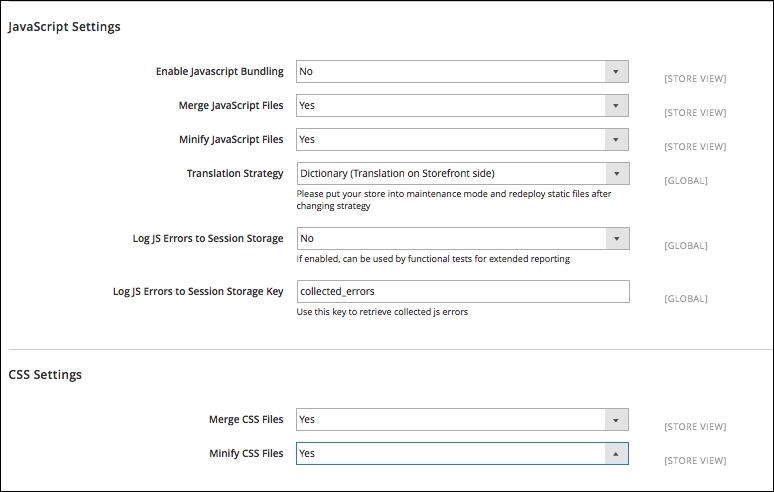Expand the Translation Strategy dropdown

click(463, 174)
